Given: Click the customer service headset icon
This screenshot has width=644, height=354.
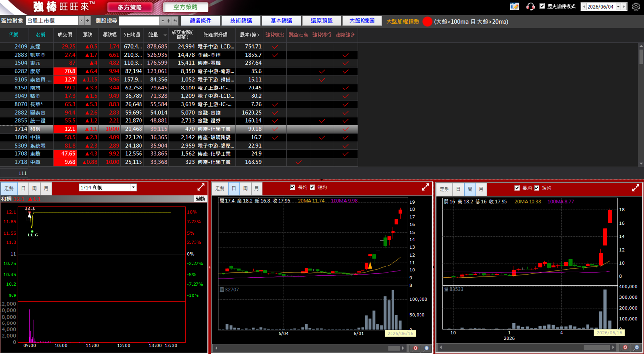Looking at the screenshot, I should coord(530,7).
